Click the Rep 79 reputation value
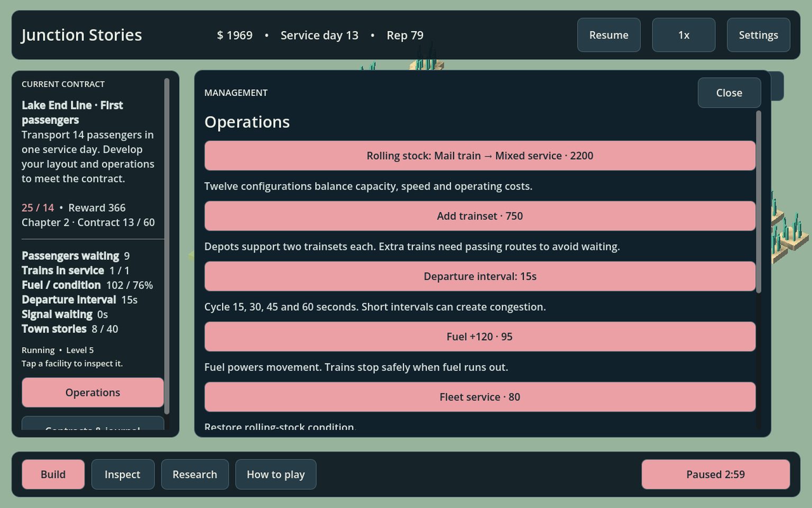Viewport: 812px width, 508px height. [405, 35]
